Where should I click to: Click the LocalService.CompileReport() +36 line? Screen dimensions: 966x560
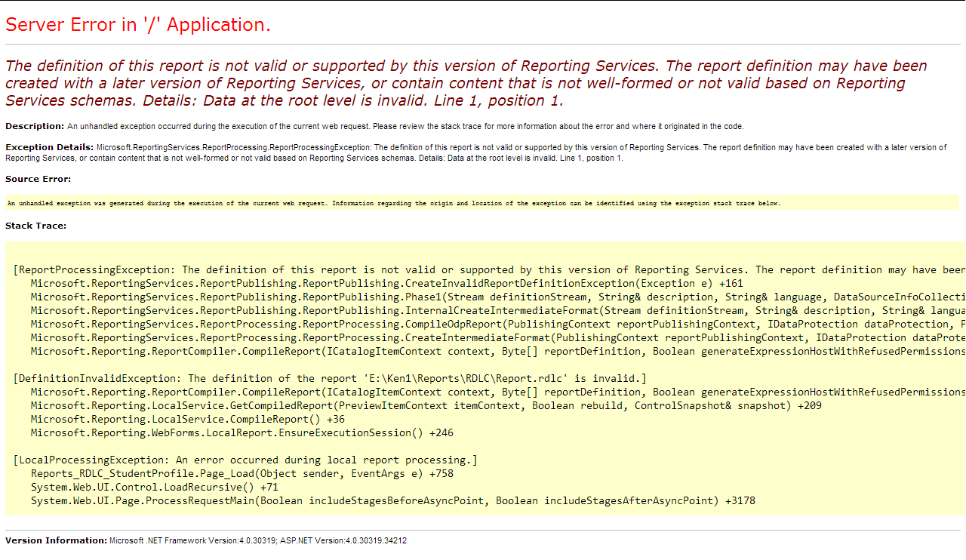point(188,419)
